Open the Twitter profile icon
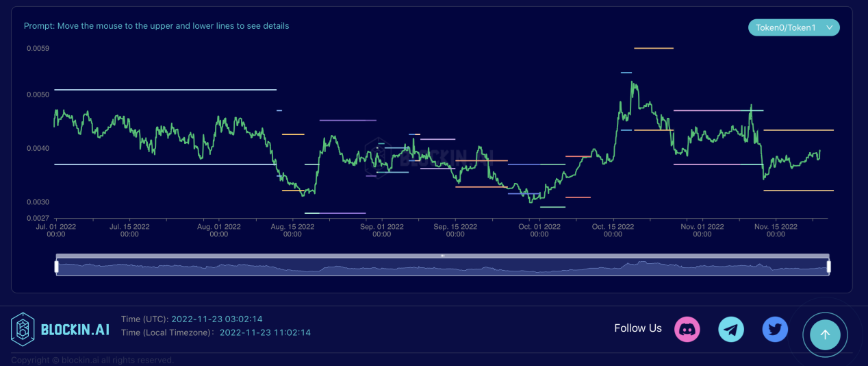This screenshot has height=366, width=868. 775,329
